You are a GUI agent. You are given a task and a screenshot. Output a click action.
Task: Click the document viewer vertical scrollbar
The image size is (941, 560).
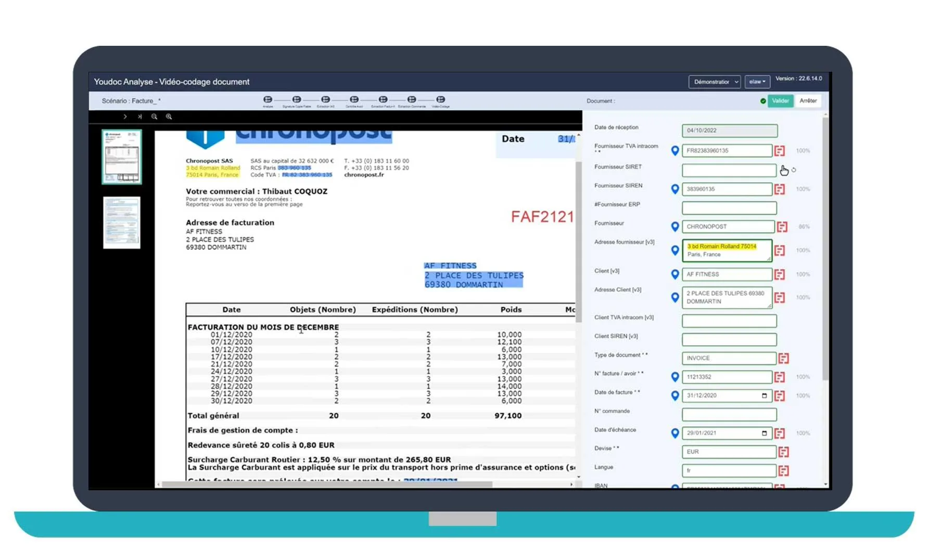click(578, 242)
